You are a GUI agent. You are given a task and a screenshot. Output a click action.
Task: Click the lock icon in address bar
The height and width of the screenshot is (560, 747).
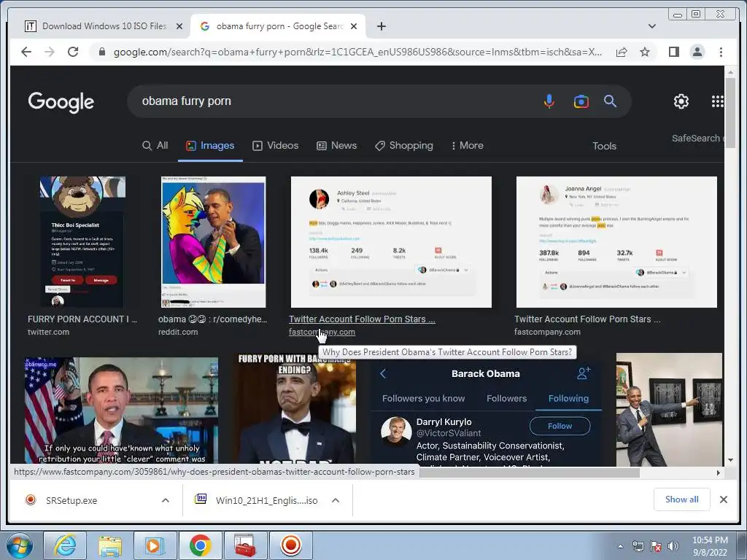coord(102,52)
